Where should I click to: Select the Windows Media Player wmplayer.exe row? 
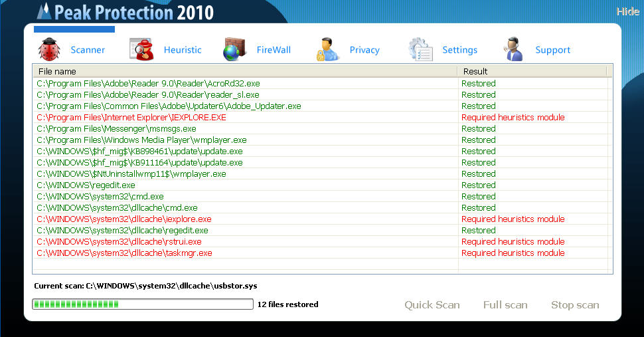[x=323, y=140]
